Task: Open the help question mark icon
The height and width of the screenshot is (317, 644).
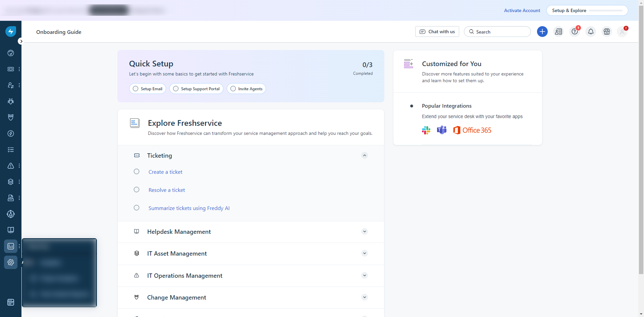Action: (575, 32)
